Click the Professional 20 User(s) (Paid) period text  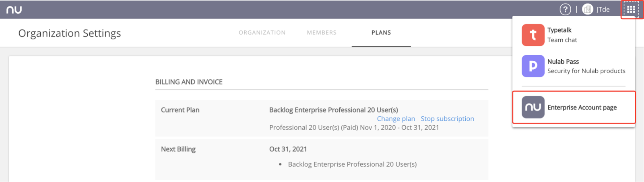pos(354,128)
